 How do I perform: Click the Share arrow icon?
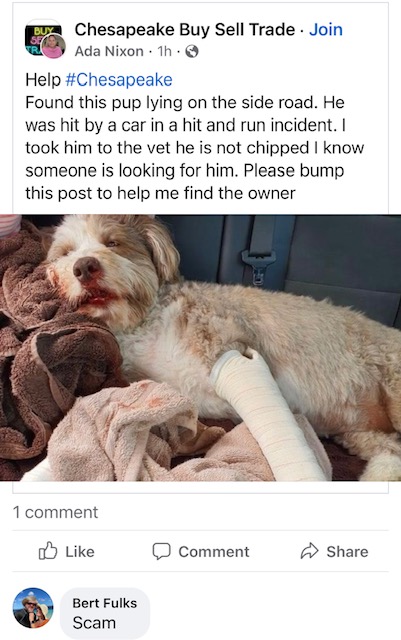(x=309, y=551)
